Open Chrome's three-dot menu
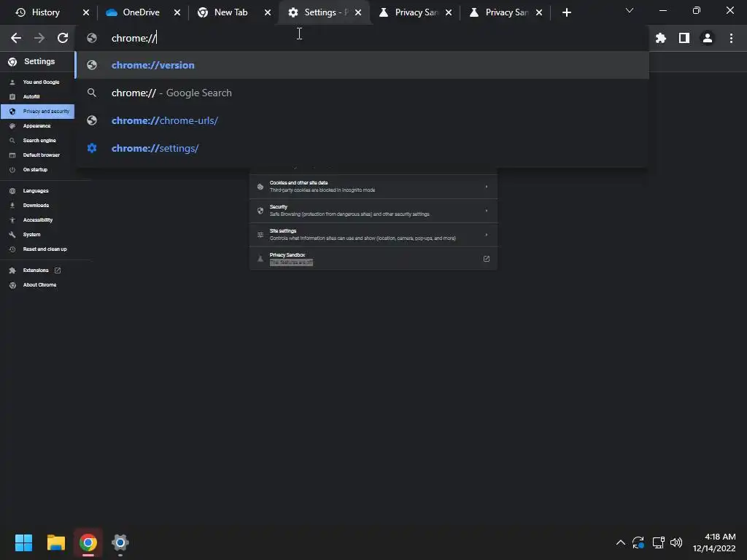This screenshot has width=747, height=560. coord(731,38)
